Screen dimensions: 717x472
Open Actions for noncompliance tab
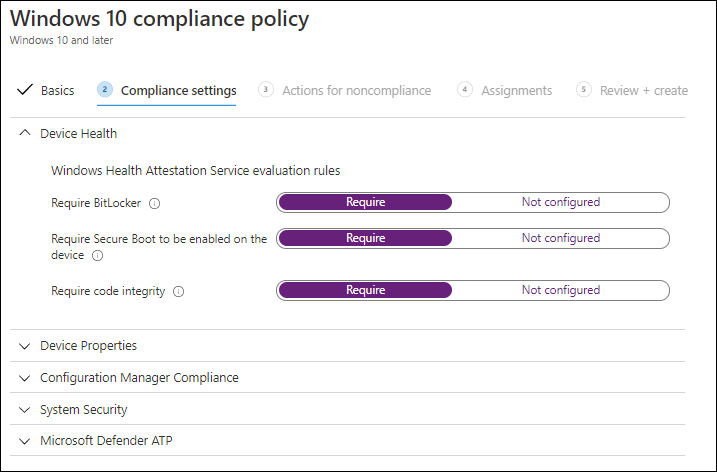click(x=357, y=91)
